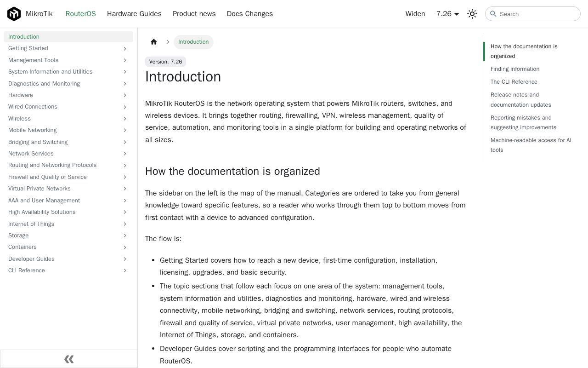Image resolution: width=588 pixels, height=368 pixels.
Task: Toggle the light/dark theme sun icon
Action: [472, 14]
